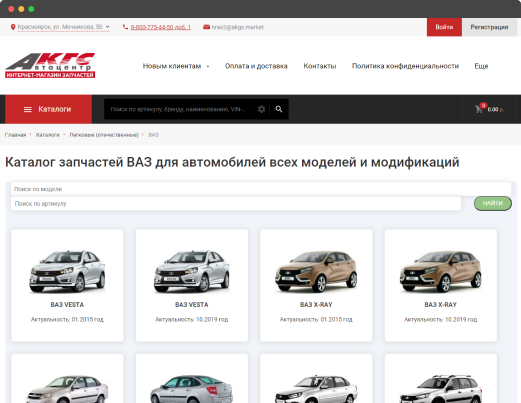Image resolution: width=521 pixels, height=403 pixels.
Task: Open the ВАЗ X-RAY 01.2015 card
Action: (x=316, y=285)
